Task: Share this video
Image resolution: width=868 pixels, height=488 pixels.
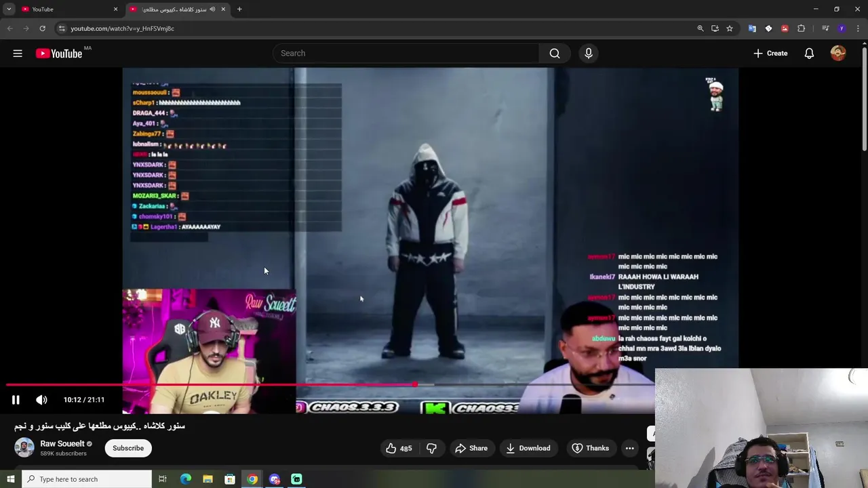Action: click(471, 448)
